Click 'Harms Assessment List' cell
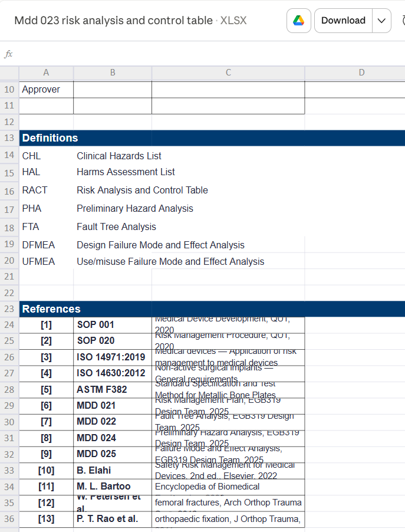Viewport: 405px width, 532px height. pyautogui.click(x=126, y=172)
